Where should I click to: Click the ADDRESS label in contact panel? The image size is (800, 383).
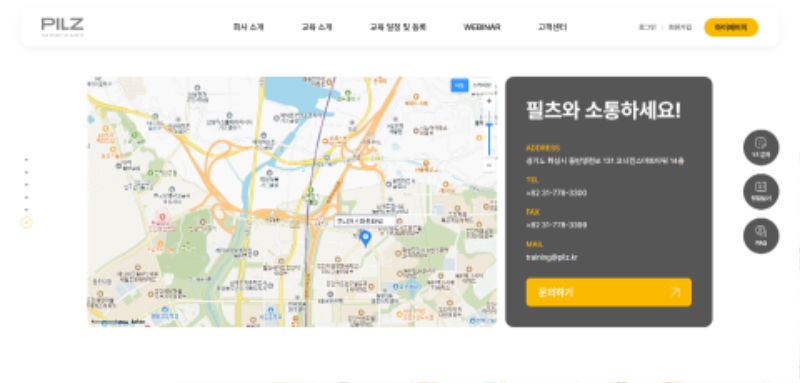point(543,148)
